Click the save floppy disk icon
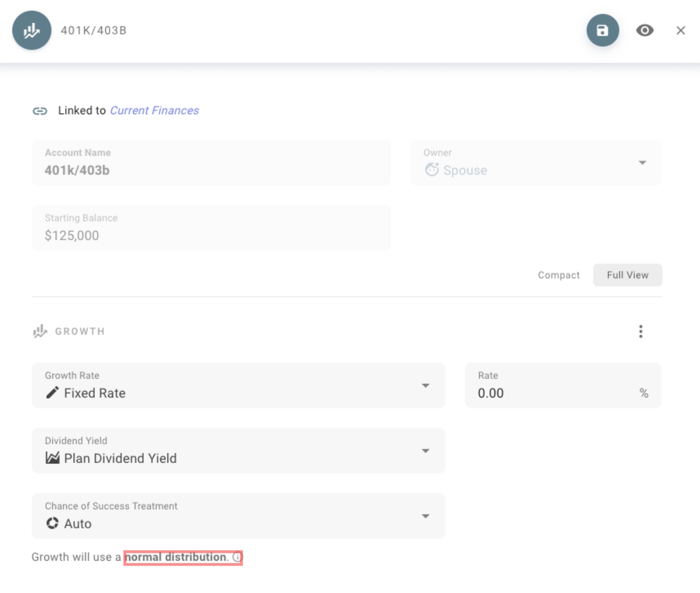 click(x=602, y=30)
